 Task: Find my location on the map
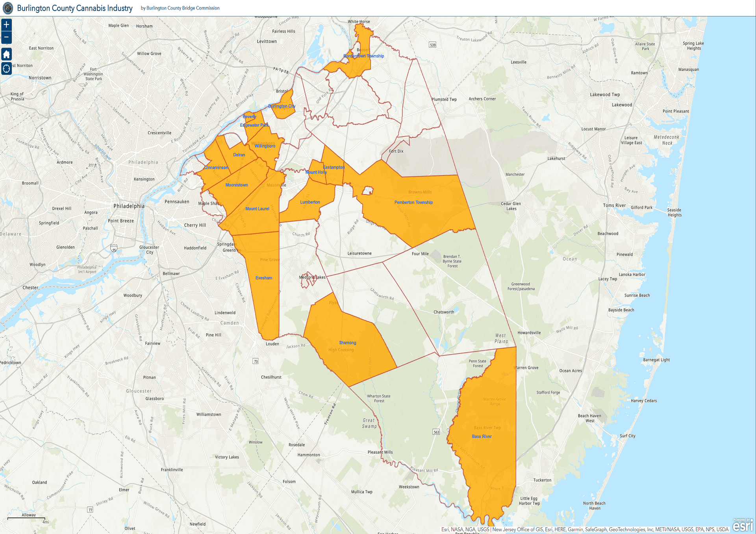pyautogui.click(x=6, y=68)
